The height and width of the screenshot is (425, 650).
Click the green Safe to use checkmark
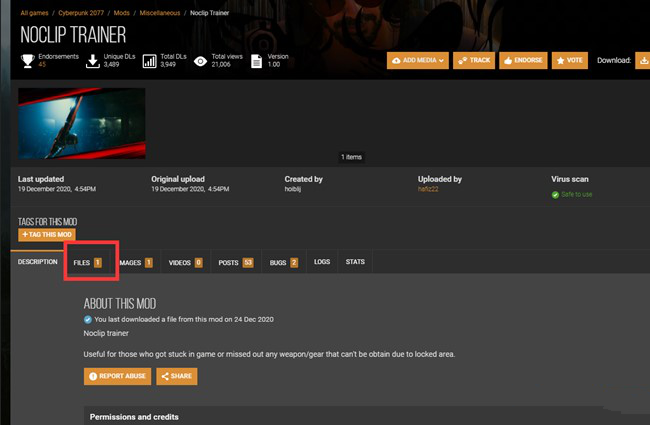click(556, 195)
